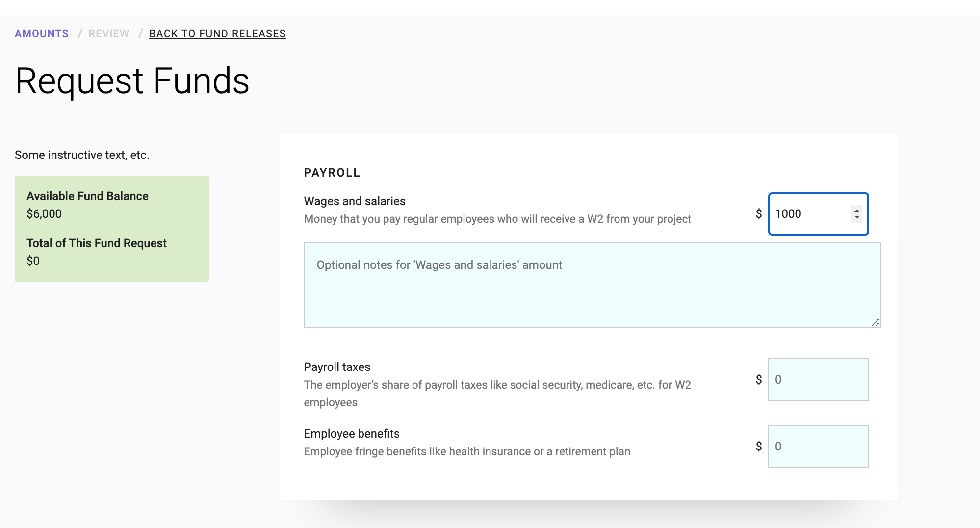Focus the Payroll taxes amount field

[818, 380]
